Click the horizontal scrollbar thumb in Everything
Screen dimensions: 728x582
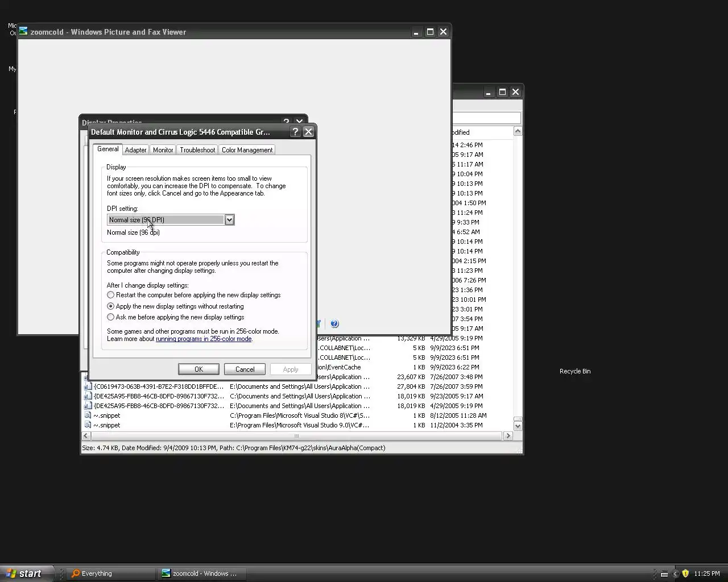[296, 436]
